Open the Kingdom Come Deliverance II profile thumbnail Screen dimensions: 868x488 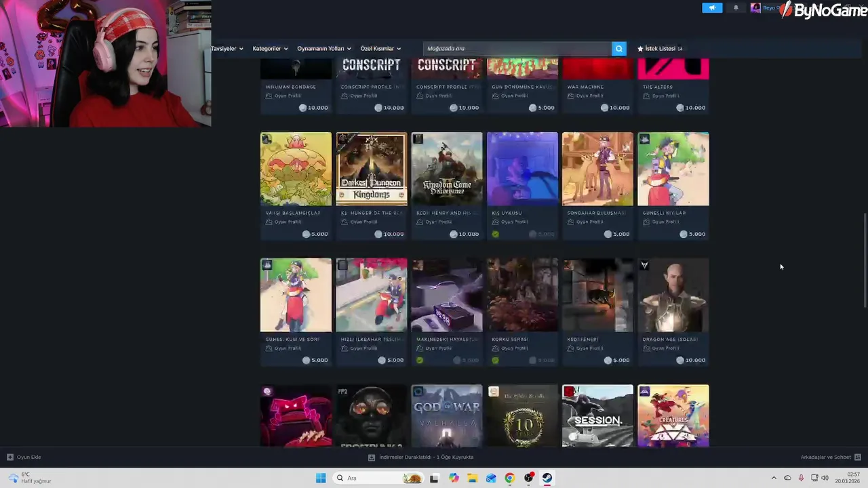point(447,169)
